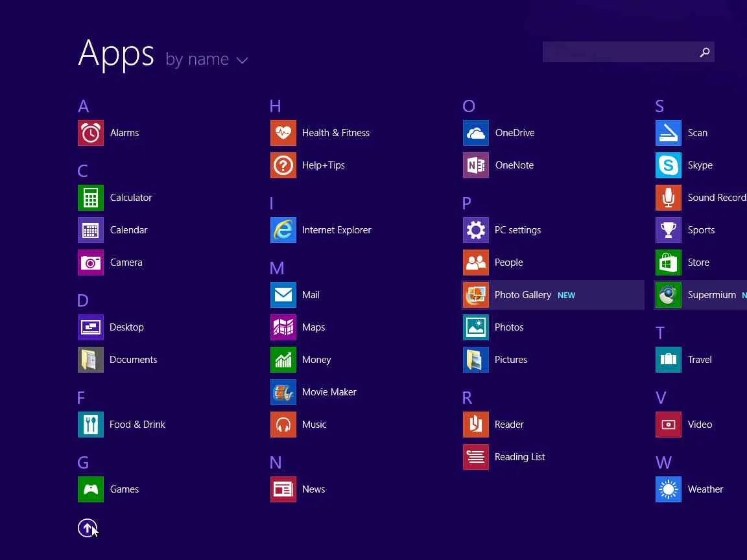Click the 'Health & Fitness' label
This screenshot has height=560, width=747.
click(335, 133)
